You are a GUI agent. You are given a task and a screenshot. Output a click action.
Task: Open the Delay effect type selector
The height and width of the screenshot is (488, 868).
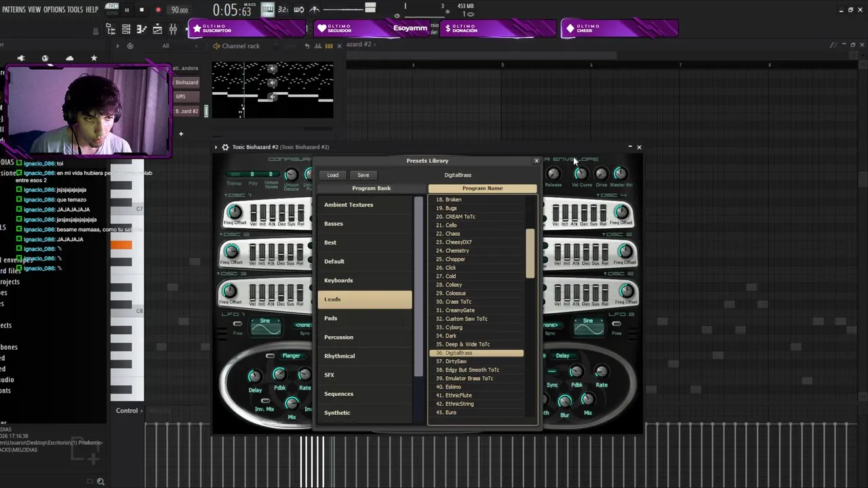coord(563,356)
